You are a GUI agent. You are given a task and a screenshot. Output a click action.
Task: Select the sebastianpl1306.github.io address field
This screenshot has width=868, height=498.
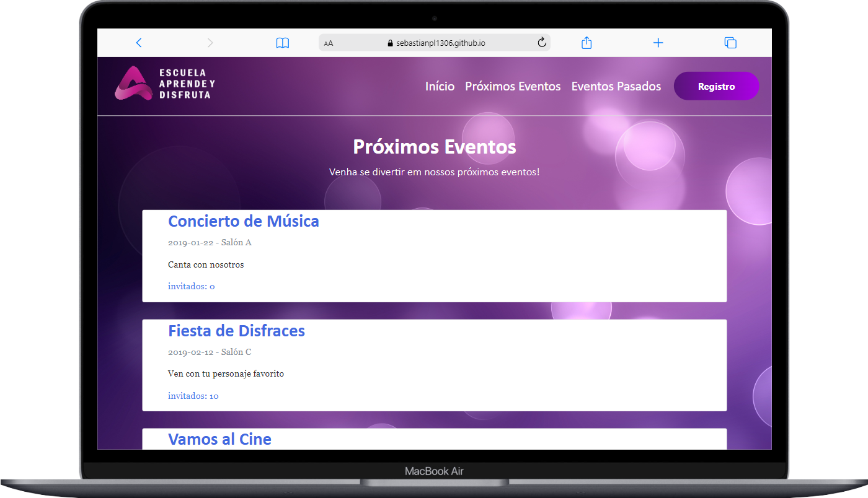tap(440, 43)
